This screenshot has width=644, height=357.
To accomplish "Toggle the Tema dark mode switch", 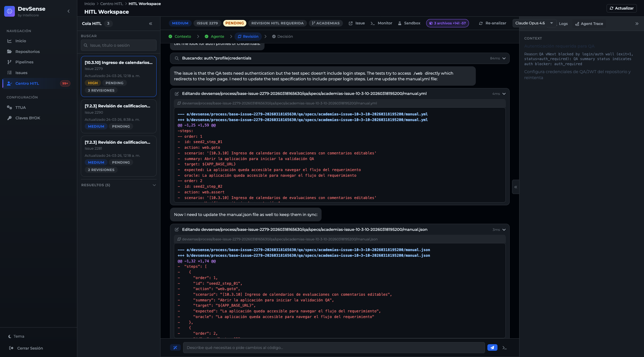I will (16, 336).
